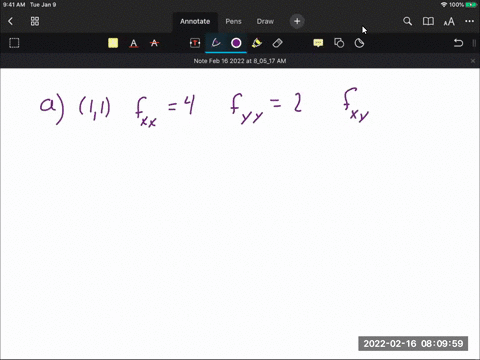Select the pen drawing tool

(x=216, y=43)
